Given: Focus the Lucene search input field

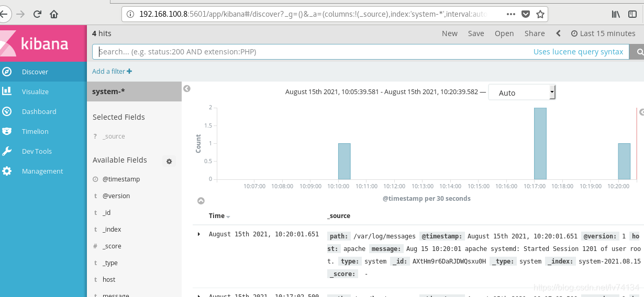Looking at the screenshot, I should coord(313,52).
